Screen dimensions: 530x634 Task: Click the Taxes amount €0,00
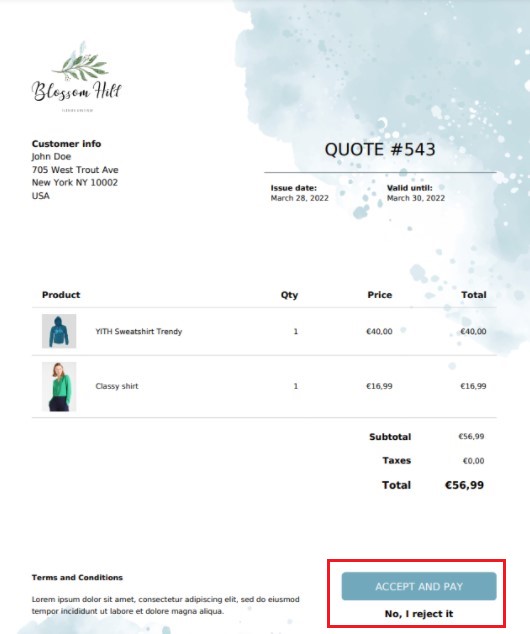coord(473,461)
